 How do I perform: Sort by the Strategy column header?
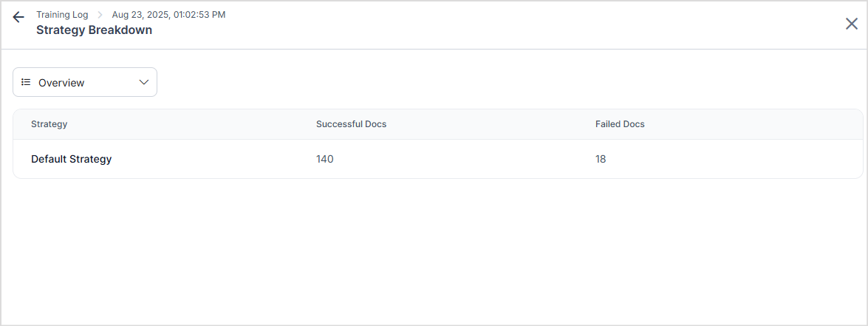[x=49, y=124]
